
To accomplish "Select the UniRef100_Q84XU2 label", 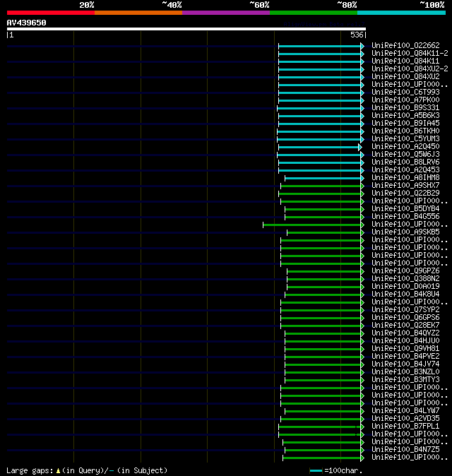I will 405,76.
